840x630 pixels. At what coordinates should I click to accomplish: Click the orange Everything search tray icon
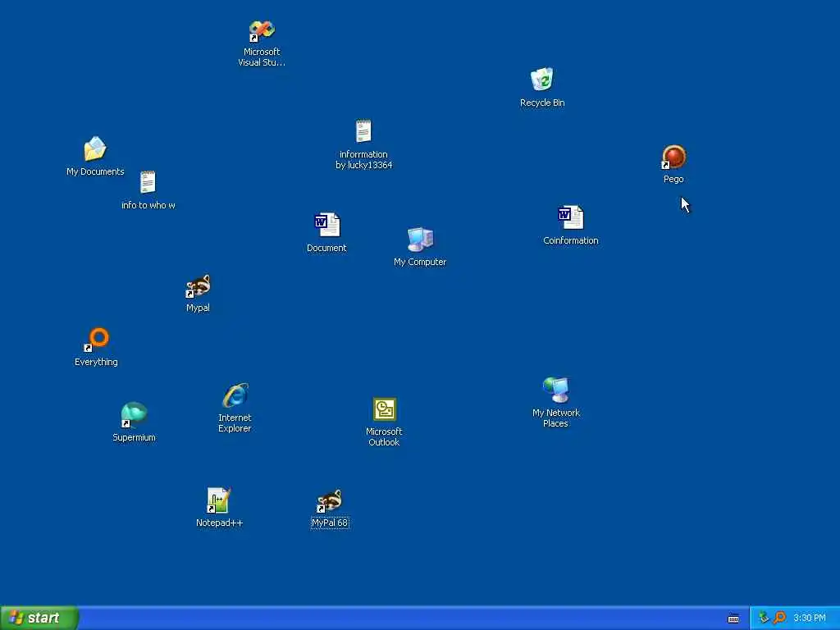coord(779,618)
